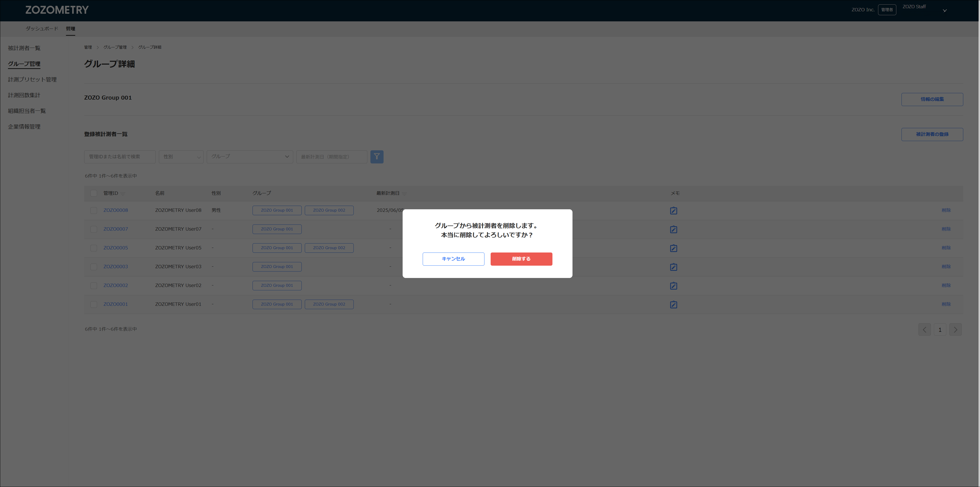980x487 pixels.
Task: Open memo icon for ZOZO0002 row
Action: 673,286
